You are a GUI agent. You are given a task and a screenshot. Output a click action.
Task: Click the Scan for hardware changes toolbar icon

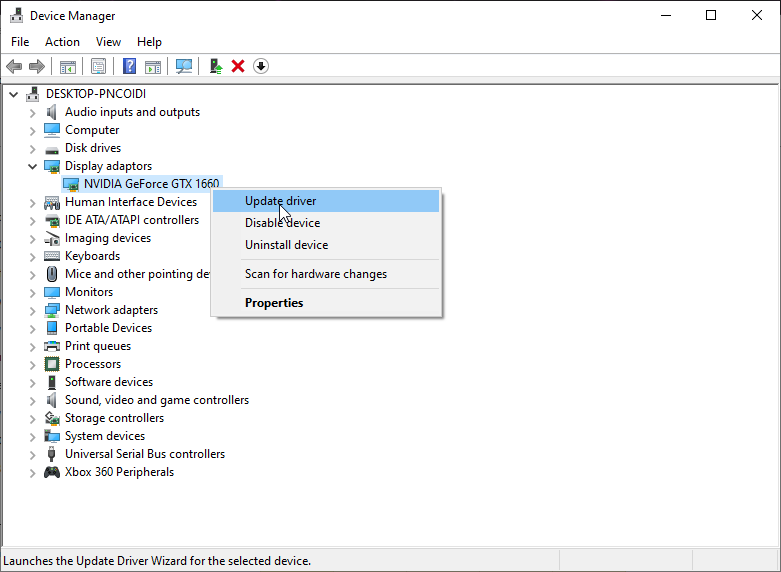click(x=184, y=66)
